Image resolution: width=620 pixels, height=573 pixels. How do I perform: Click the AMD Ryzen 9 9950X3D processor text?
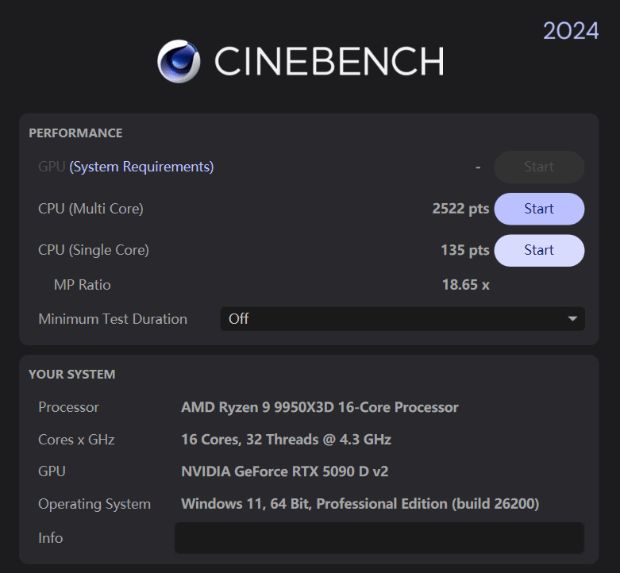[x=320, y=407]
